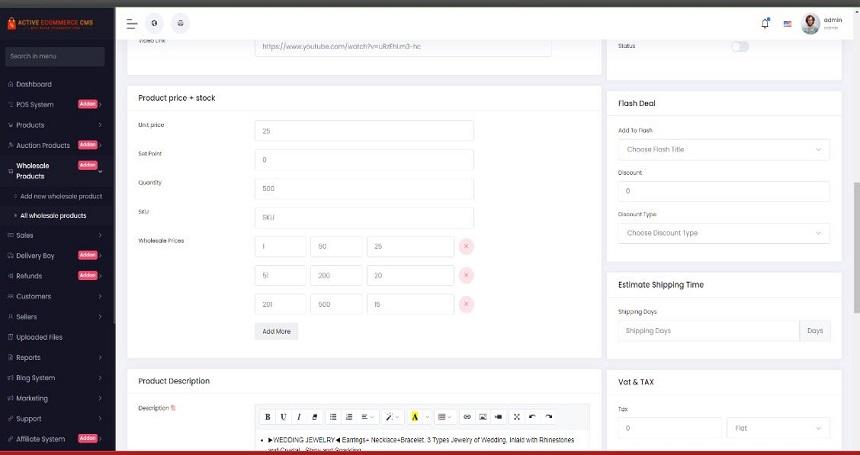Click the Active Ecommerce CMS logo
The width and height of the screenshot is (860, 455).
pyautogui.click(x=50, y=24)
